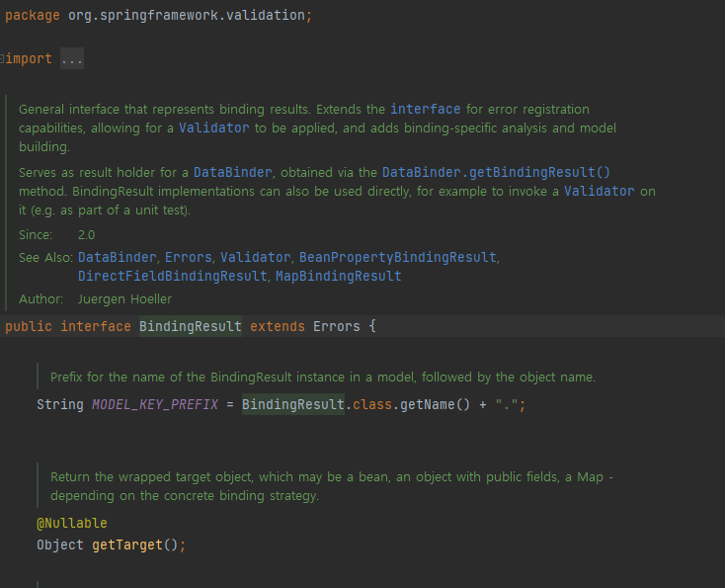This screenshot has height=588, width=725.
Task: Open the Validator link in See Also
Action: click(x=255, y=257)
